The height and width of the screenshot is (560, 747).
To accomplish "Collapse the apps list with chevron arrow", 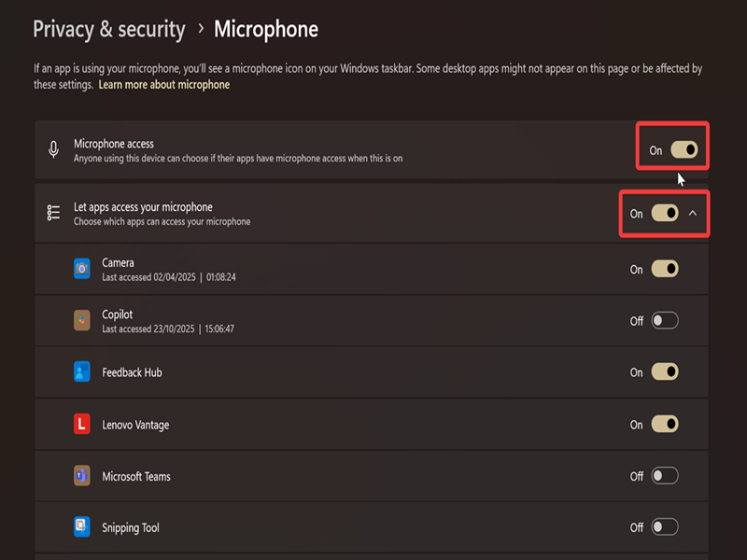I will click(x=693, y=214).
